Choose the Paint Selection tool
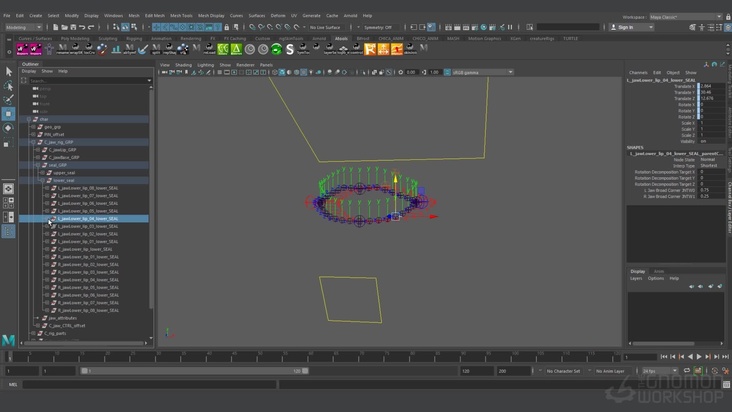Viewport: 732px width, 412px height. pos(9,100)
